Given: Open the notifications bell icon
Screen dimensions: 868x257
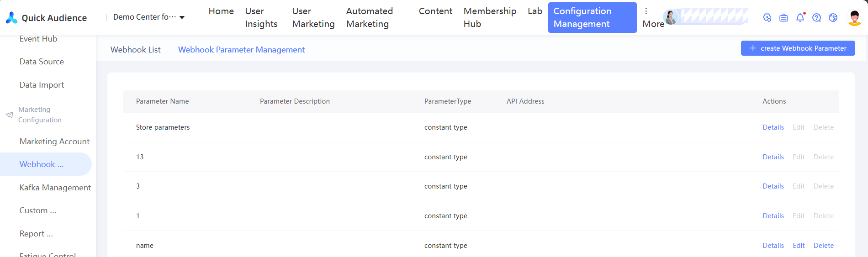Looking at the screenshot, I should [x=800, y=18].
